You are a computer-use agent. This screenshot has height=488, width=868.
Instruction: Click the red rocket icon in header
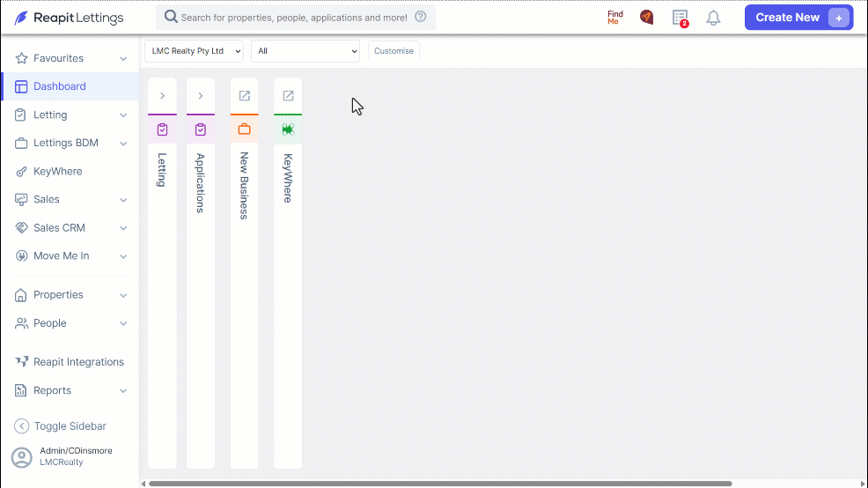646,18
